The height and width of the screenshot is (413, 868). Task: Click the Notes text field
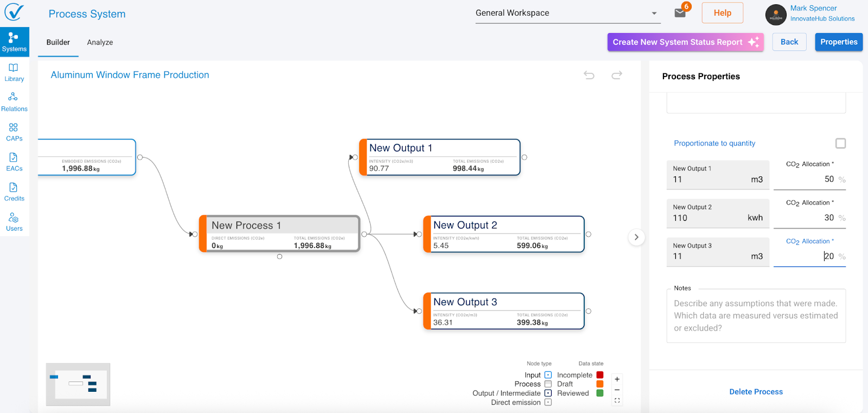[756, 316]
